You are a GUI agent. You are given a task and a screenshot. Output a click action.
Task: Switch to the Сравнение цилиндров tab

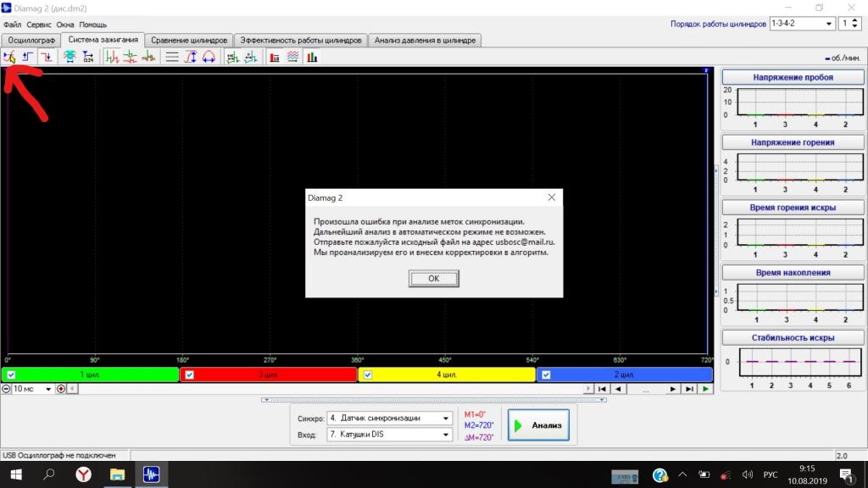click(189, 41)
